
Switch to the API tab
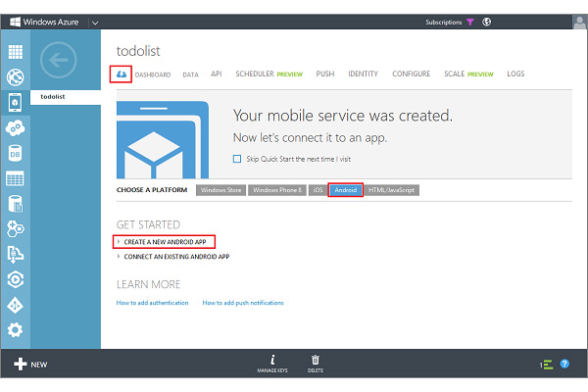(x=217, y=73)
